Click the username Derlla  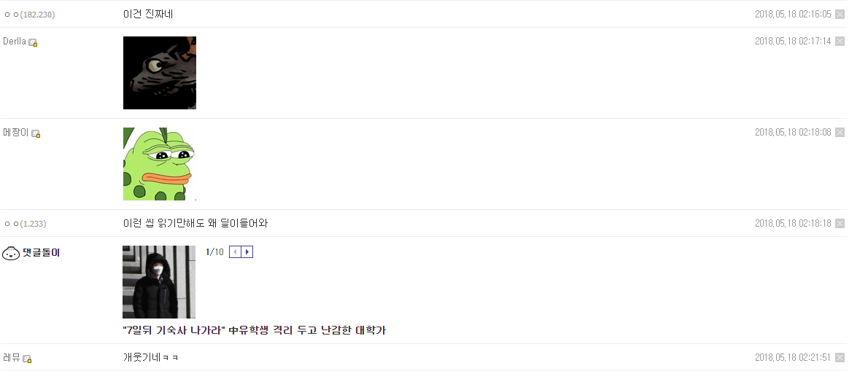point(15,42)
